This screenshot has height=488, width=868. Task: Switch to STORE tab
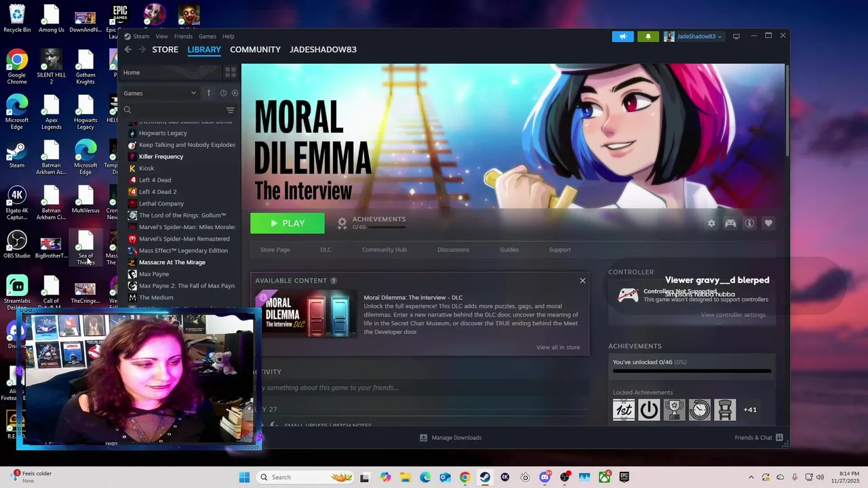[x=165, y=49]
